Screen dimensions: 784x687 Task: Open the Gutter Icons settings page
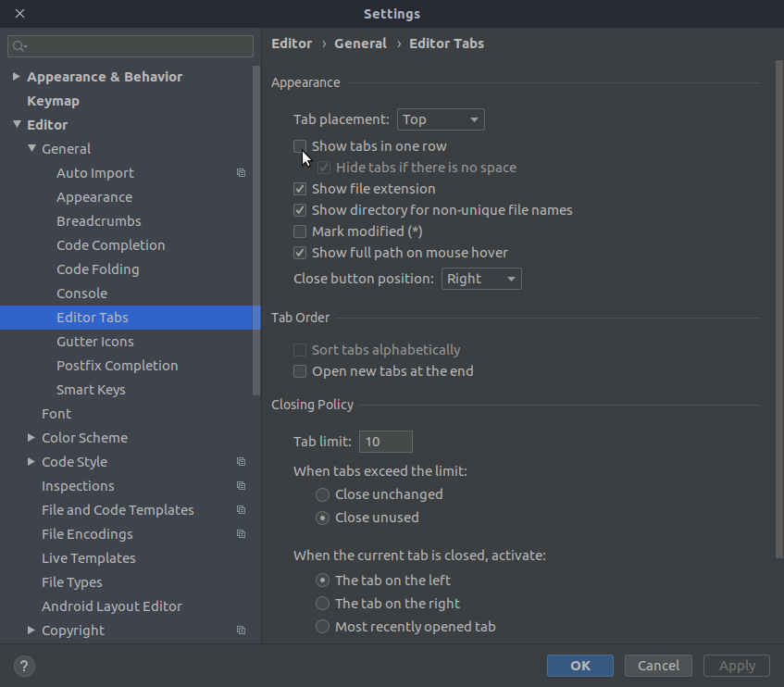(94, 342)
